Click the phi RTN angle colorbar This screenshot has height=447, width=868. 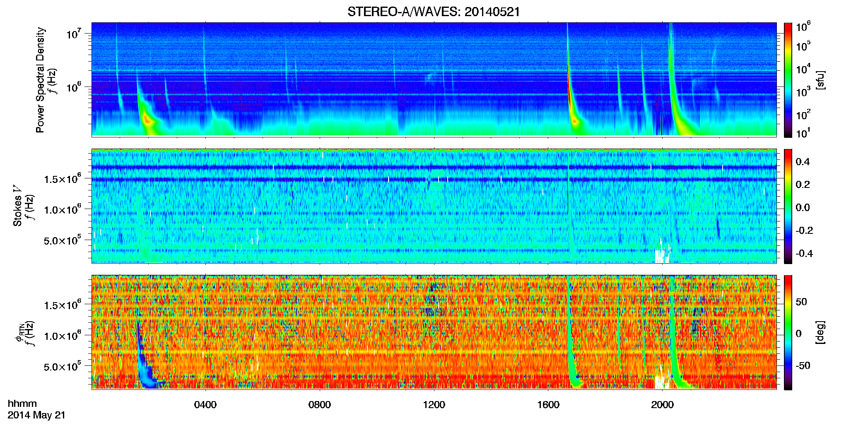click(788, 332)
